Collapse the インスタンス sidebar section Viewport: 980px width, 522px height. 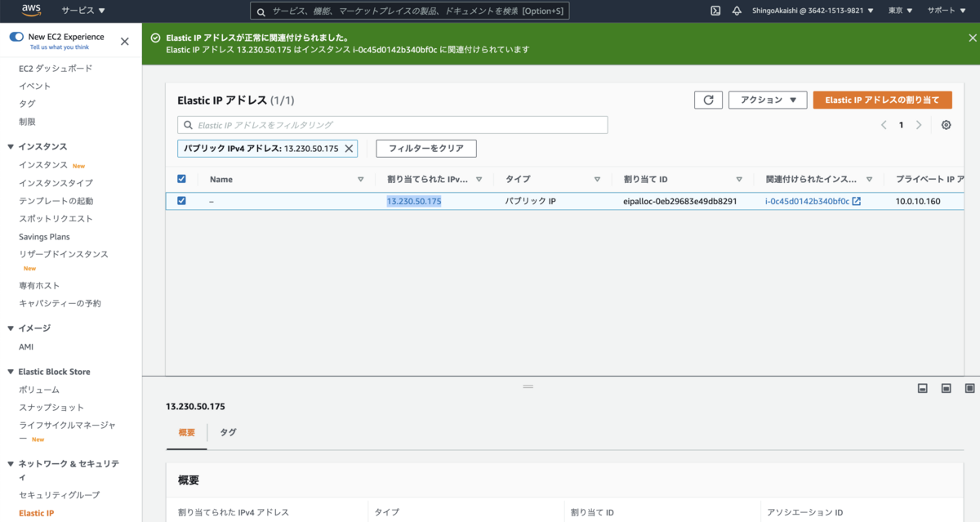point(11,147)
